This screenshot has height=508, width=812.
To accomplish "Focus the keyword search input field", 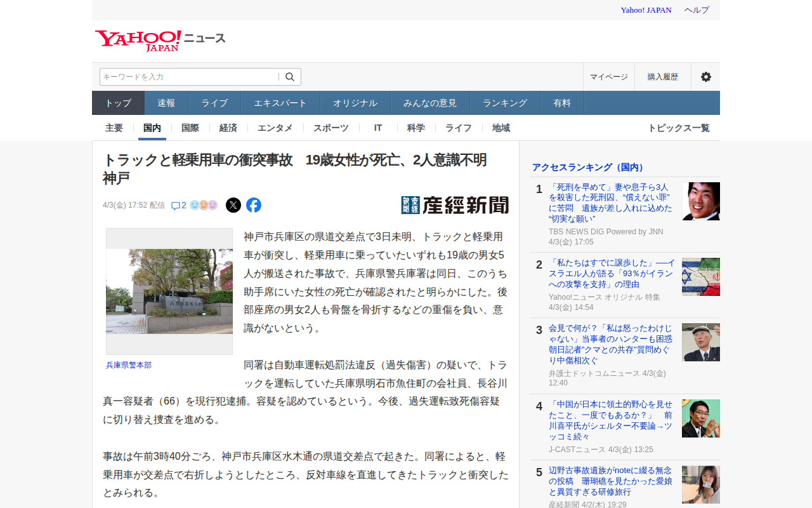I will tap(189, 77).
